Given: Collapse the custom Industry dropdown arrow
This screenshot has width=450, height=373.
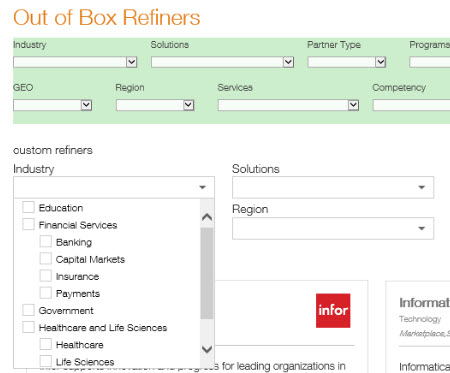Looking at the screenshot, I should pyautogui.click(x=202, y=187).
